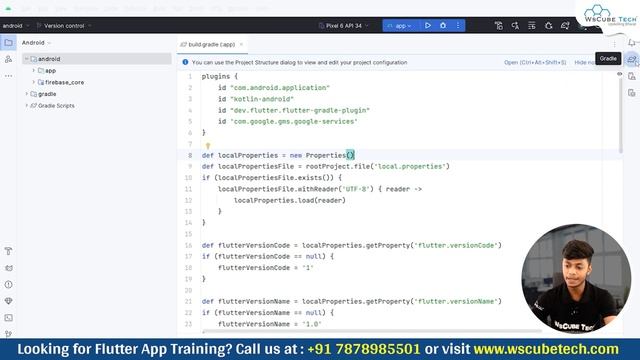Image resolution: width=640 pixels, height=360 pixels.
Task: Click localProperties.load(reader) on line 12
Action: point(290,200)
